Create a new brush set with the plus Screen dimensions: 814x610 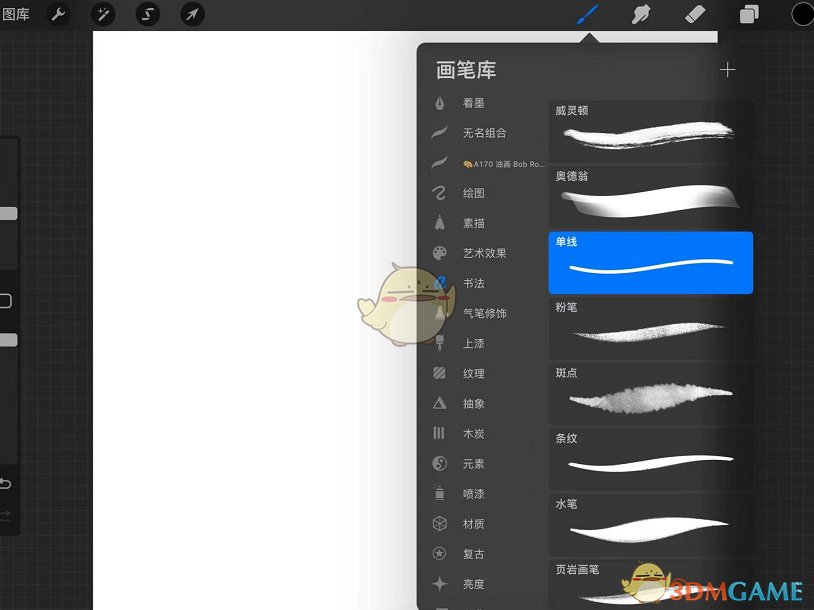pyautogui.click(x=728, y=70)
